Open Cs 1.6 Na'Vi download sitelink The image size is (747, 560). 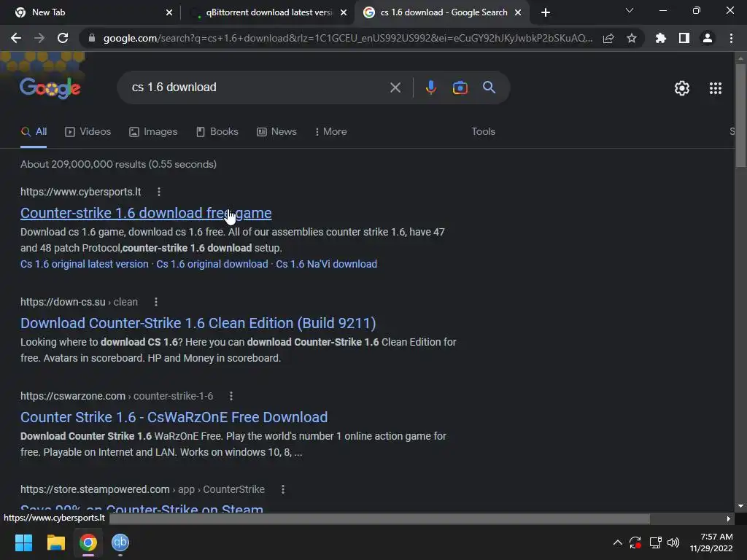(x=326, y=264)
